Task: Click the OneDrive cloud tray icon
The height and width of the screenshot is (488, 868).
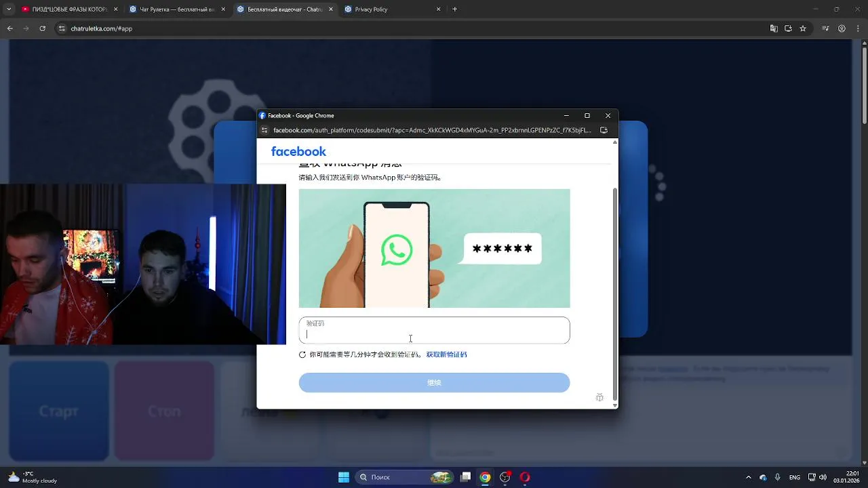Action: [x=763, y=477]
